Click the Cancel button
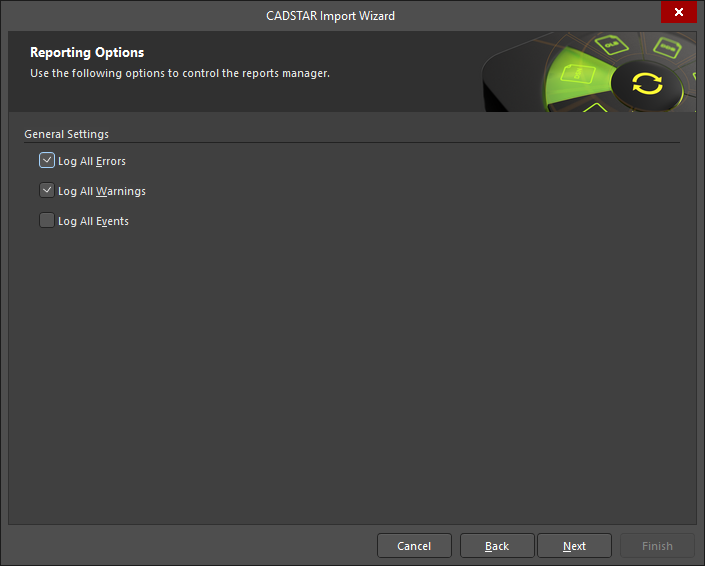Image resolution: width=705 pixels, height=566 pixels. point(414,546)
